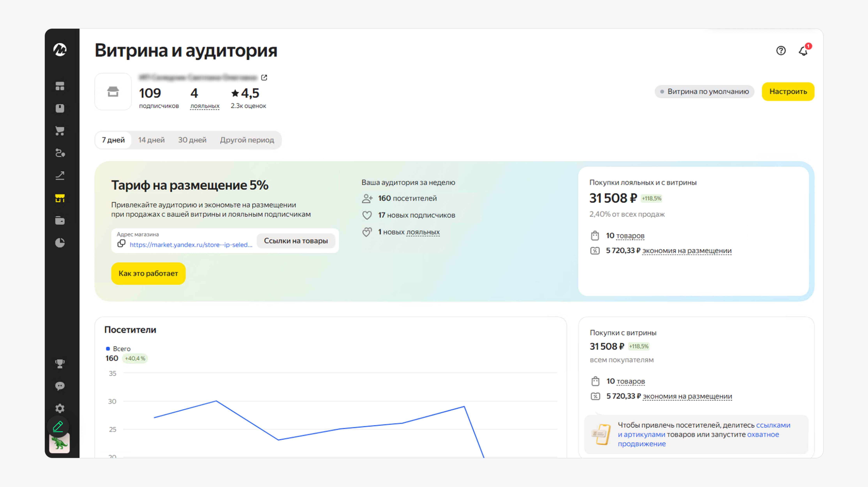Select the 7 дней period tab

[113, 140]
